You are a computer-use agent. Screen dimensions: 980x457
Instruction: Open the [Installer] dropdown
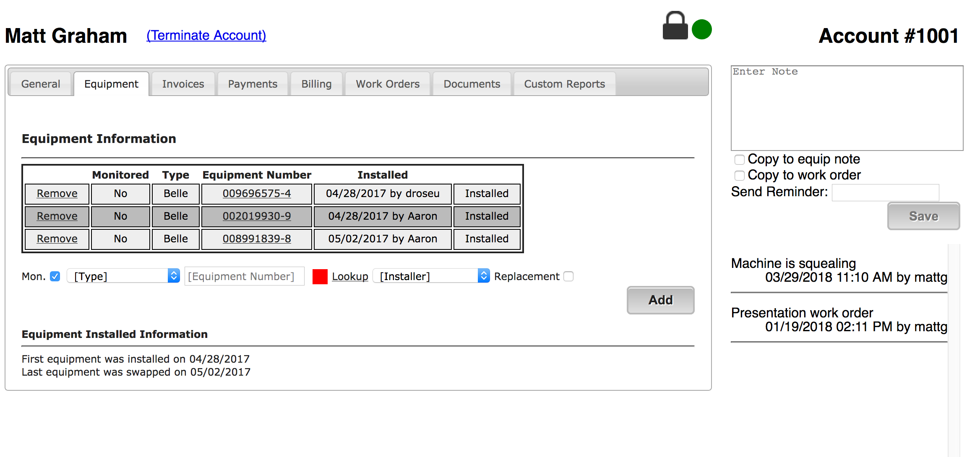click(x=431, y=276)
